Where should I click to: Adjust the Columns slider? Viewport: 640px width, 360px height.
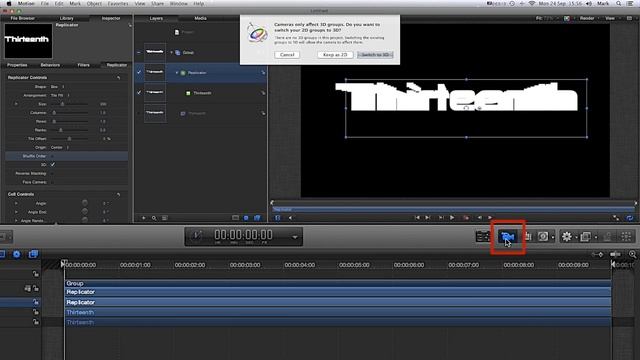[70, 113]
